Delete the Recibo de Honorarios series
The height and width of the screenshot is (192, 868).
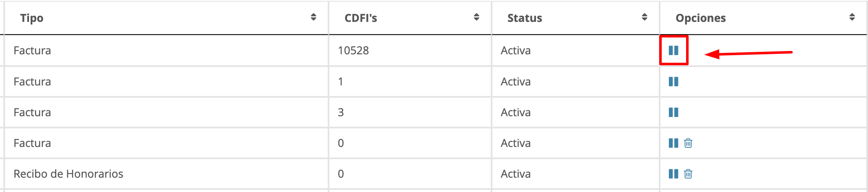pyautogui.click(x=688, y=174)
